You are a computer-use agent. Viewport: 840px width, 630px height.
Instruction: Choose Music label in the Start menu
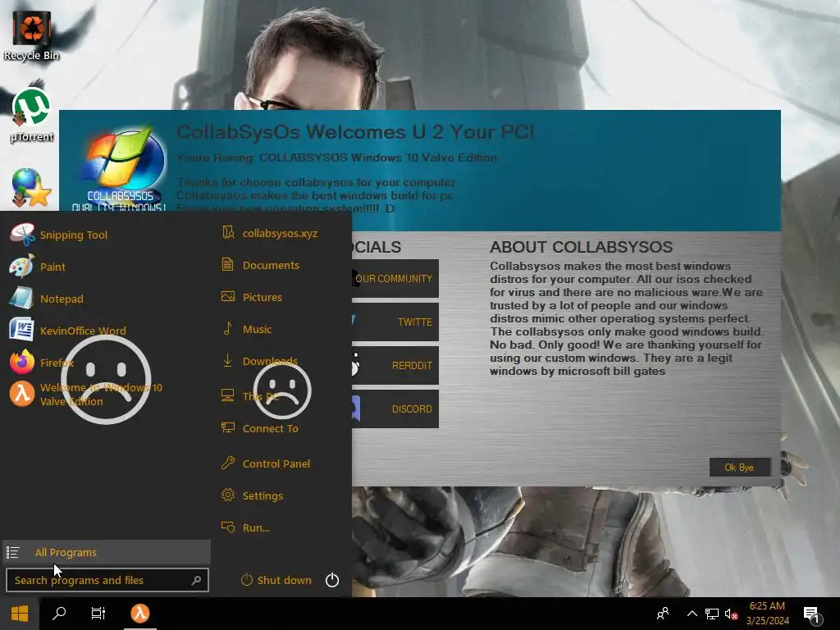(257, 329)
